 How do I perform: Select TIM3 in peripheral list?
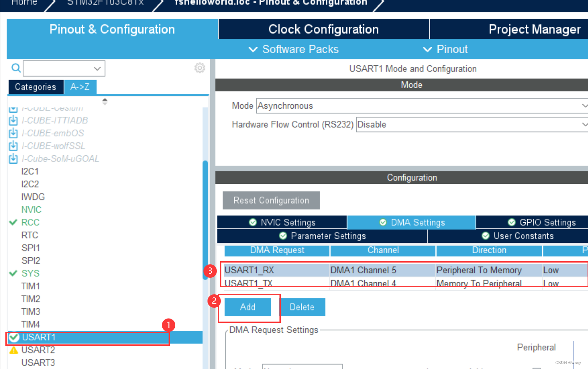(x=31, y=311)
